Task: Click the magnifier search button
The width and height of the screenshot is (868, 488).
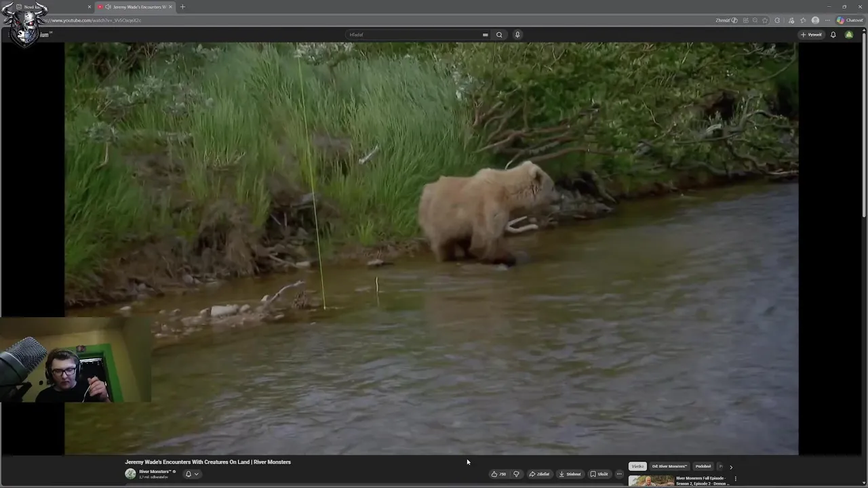Action: coord(499,35)
